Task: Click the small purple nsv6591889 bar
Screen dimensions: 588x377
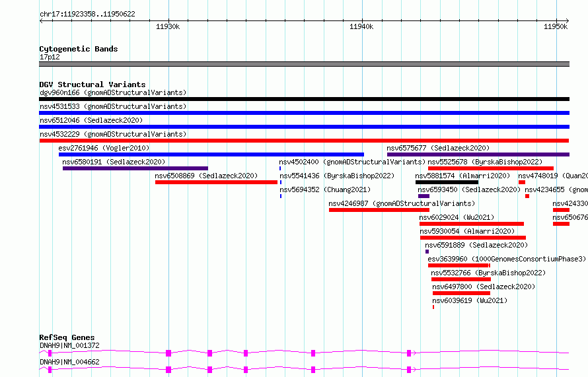Action: (427, 252)
